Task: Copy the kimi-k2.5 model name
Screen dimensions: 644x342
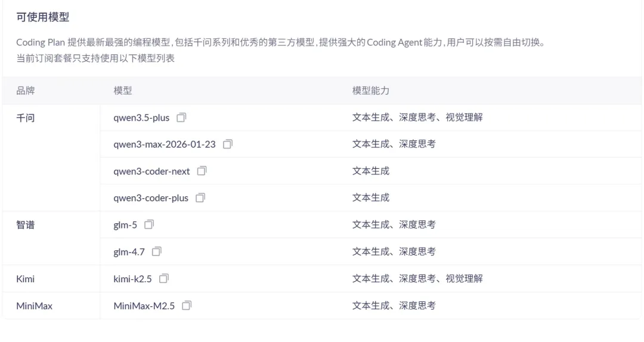Action: [164, 278]
